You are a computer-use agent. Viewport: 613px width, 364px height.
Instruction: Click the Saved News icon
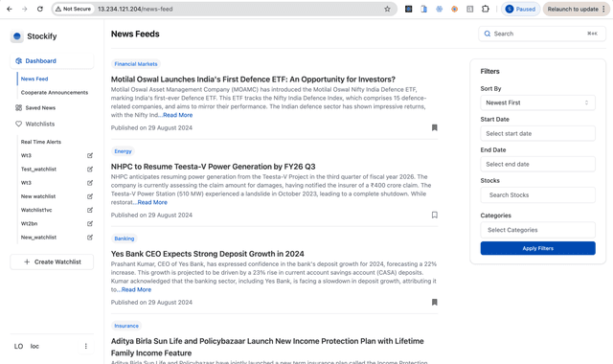tap(18, 107)
